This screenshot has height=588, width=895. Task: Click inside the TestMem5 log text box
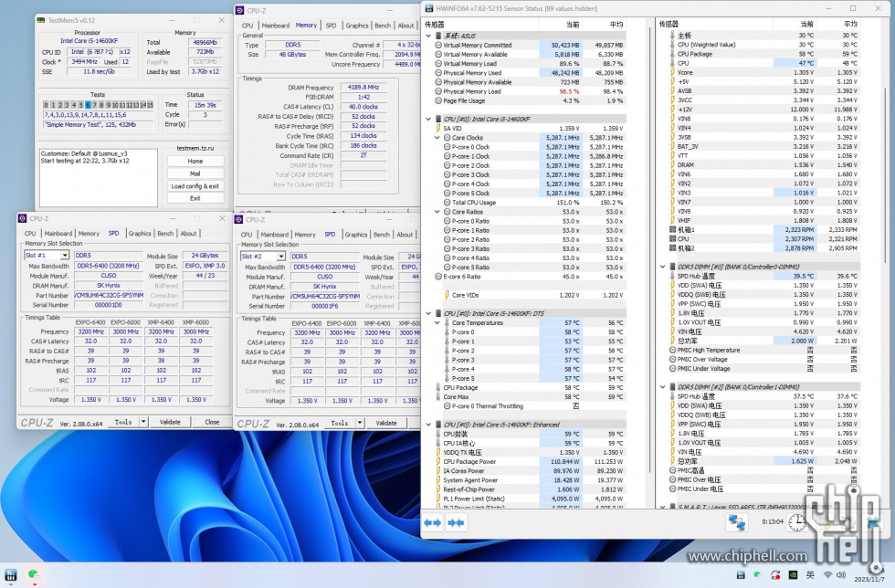(x=99, y=177)
